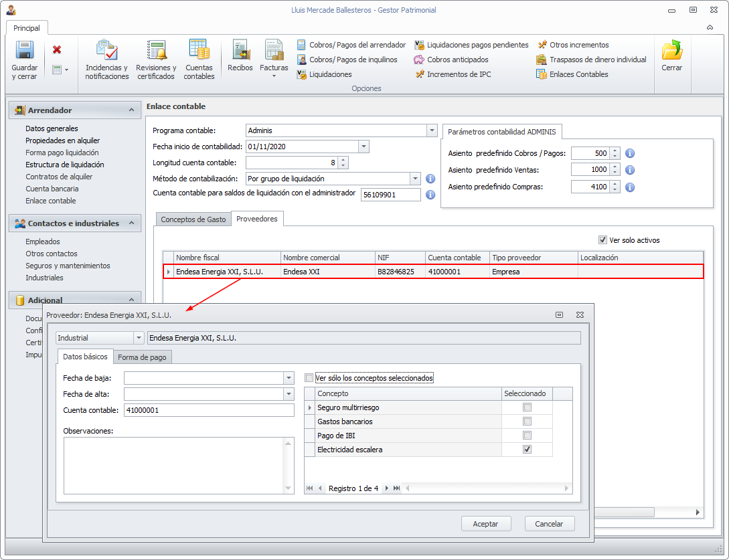Toggle Ver solo activos checkbox
This screenshot has width=729, height=560.
pyautogui.click(x=602, y=240)
